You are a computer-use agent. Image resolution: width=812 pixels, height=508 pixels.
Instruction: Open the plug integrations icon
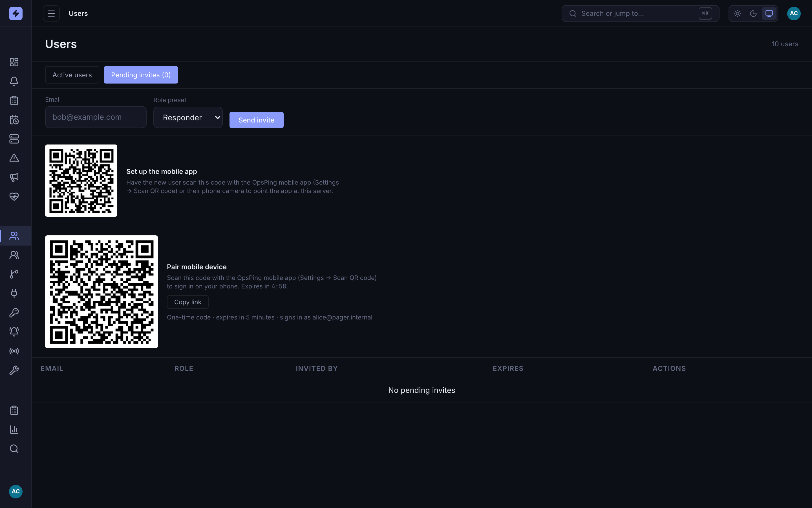[x=14, y=293]
